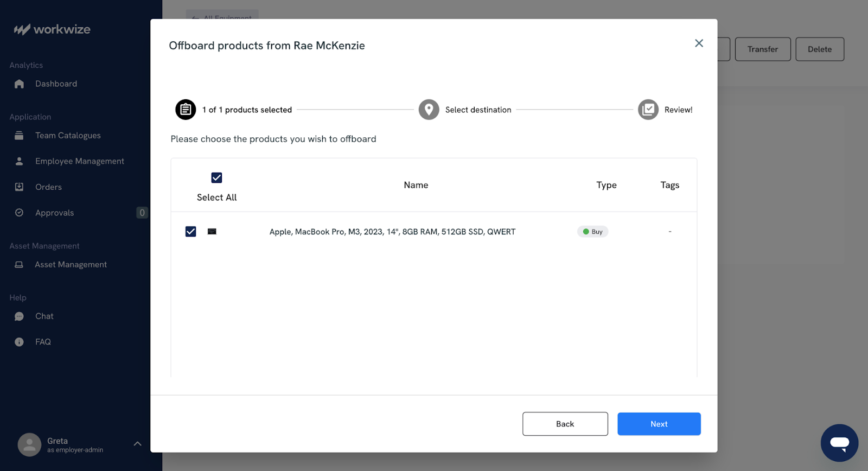Viewport: 868px width, 471px height.
Task: Click the FAQ info icon
Action: coord(20,342)
